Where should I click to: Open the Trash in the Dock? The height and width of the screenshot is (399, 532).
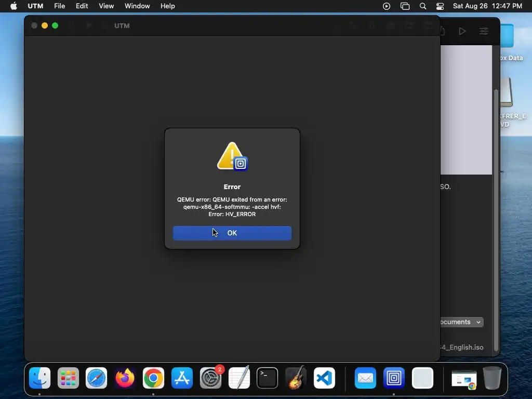tap(492, 378)
